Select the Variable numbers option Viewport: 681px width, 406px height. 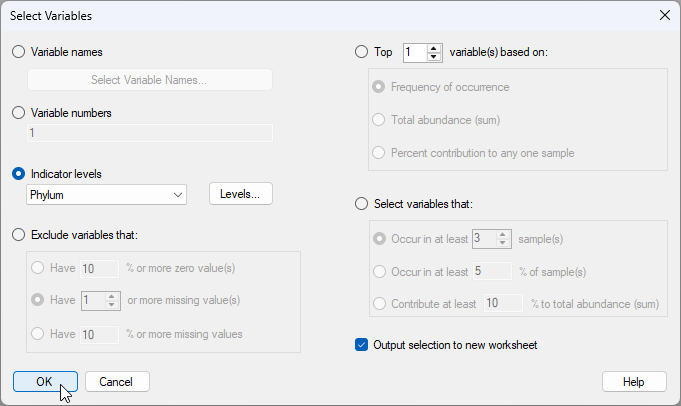[19, 113]
